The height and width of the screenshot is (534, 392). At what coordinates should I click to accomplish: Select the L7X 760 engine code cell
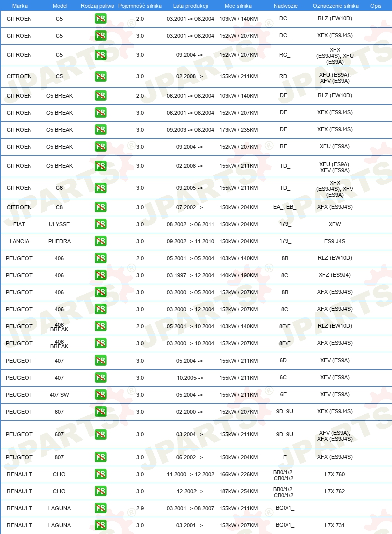(x=335, y=474)
